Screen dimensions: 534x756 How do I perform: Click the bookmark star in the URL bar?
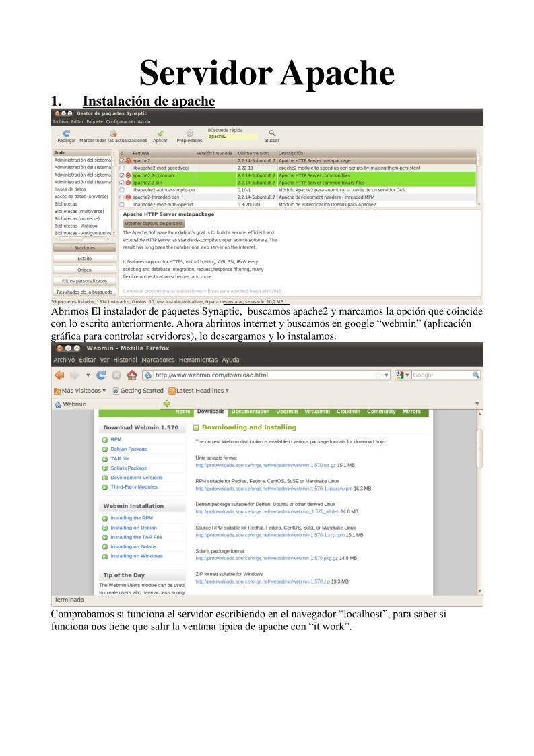tap(378, 375)
